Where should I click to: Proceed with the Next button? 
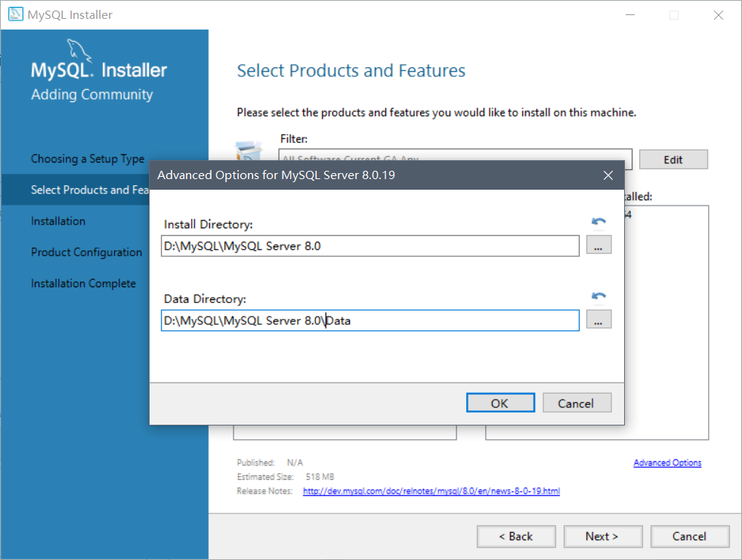[x=601, y=536]
